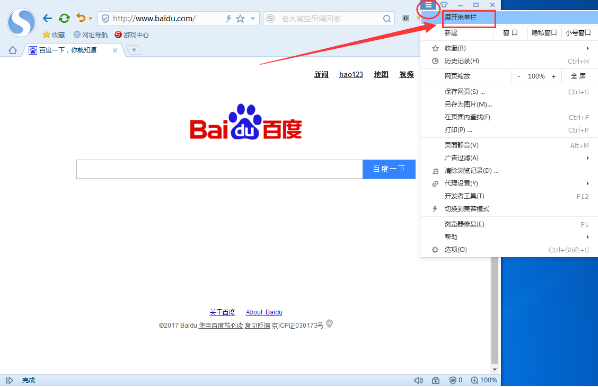Choose new 隐私窗口 in menu

click(544, 33)
